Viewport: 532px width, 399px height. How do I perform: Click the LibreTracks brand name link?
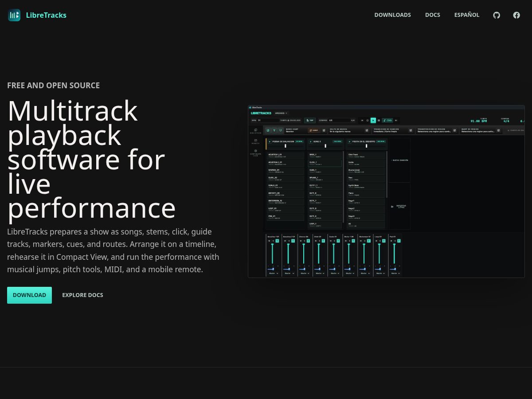click(46, 15)
